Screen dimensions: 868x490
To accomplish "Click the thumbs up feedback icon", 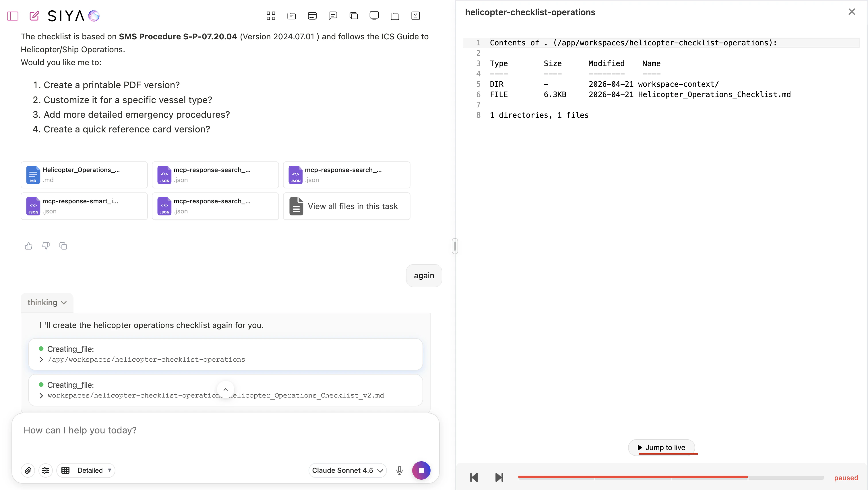I will 29,246.
